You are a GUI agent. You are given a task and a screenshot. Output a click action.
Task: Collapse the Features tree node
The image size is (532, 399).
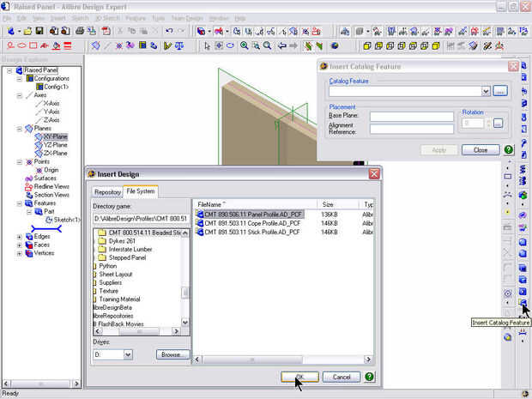[20, 203]
